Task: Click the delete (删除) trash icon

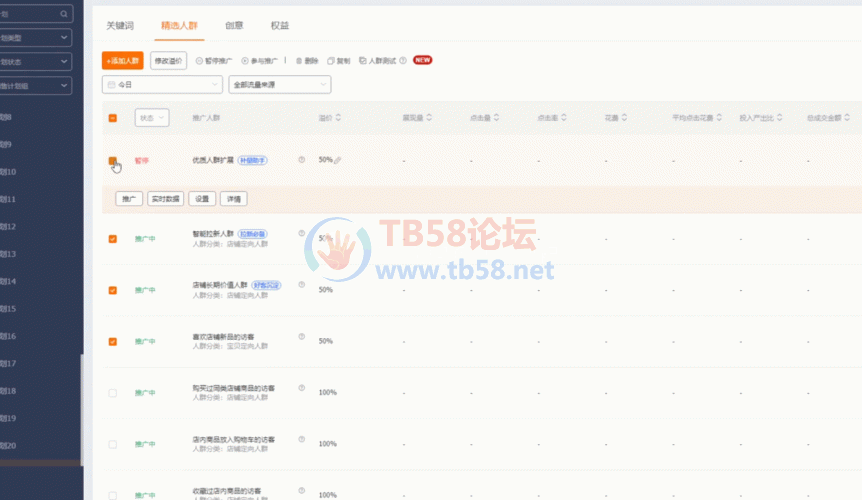Action: coord(298,61)
